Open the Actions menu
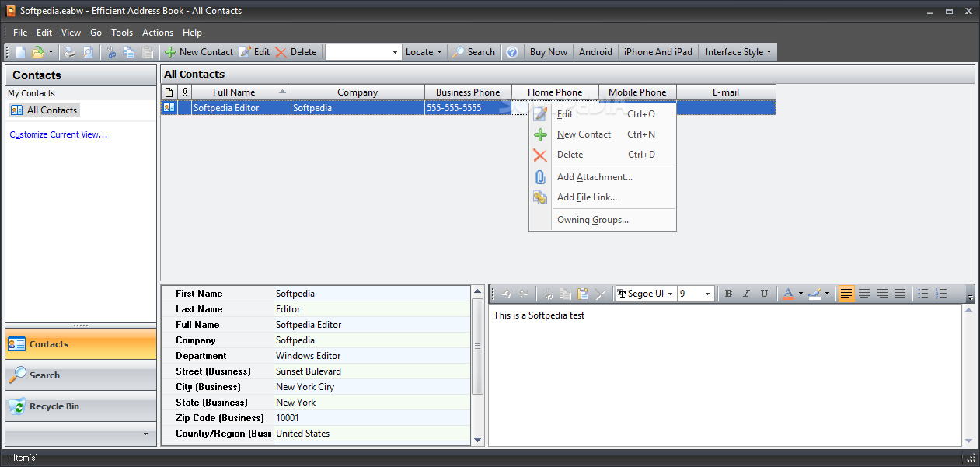This screenshot has width=980, height=467. (158, 33)
